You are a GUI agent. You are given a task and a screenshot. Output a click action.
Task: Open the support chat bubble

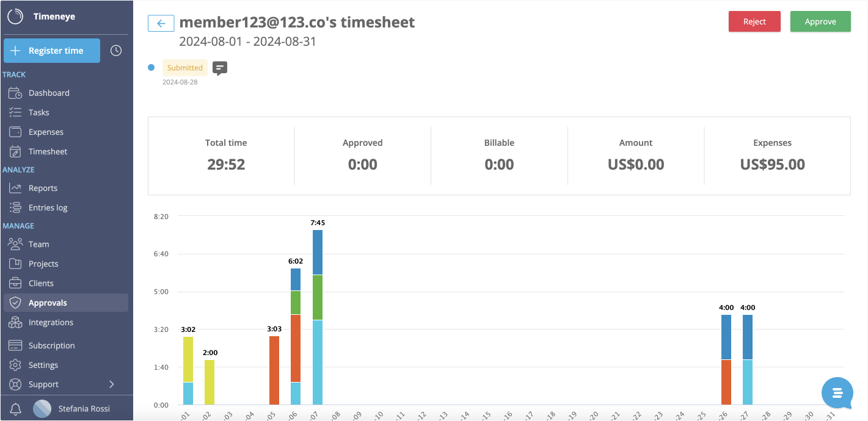point(837,394)
